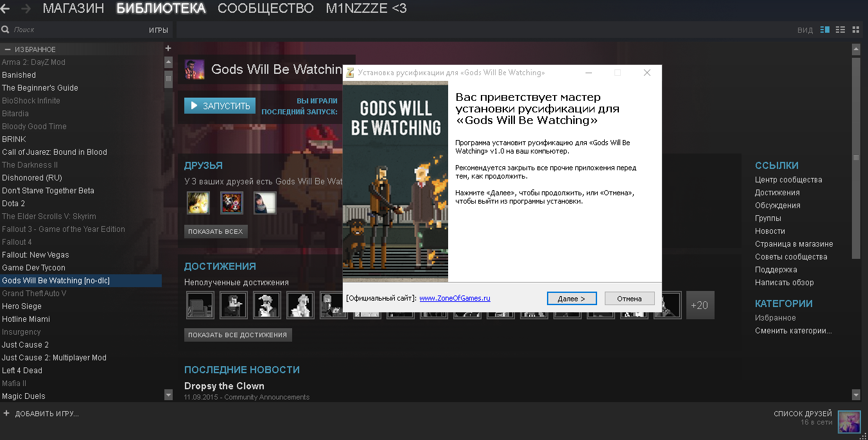Open the ИГРЫ library filter dropdown

click(158, 30)
